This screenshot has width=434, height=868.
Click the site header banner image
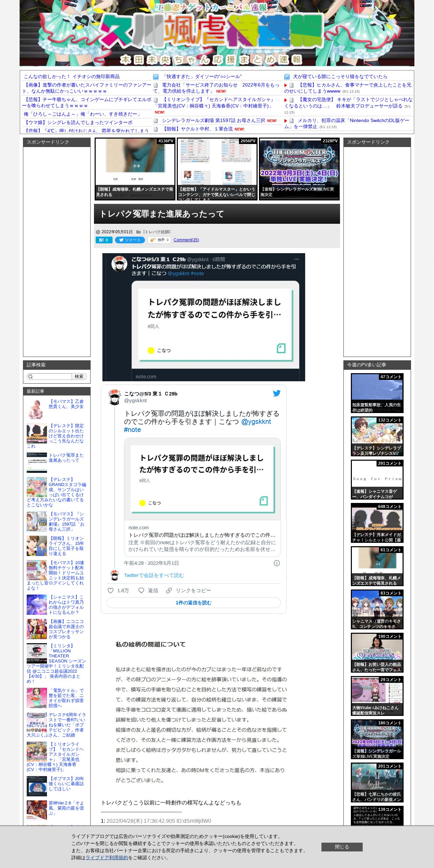(x=217, y=33)
